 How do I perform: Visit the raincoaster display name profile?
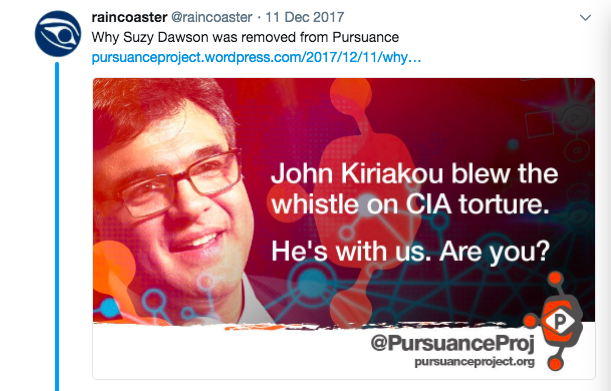click(129, 17)
